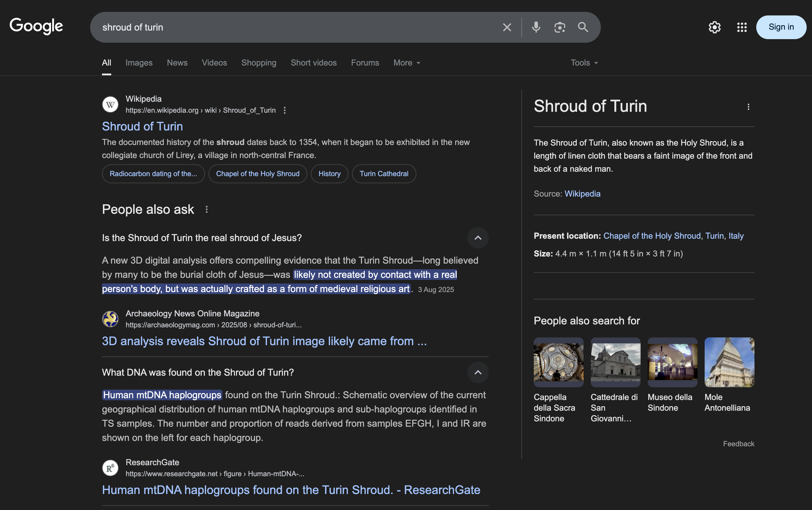
Task: Open the three-dot menu beside People also ask
Action: (207, 210)
